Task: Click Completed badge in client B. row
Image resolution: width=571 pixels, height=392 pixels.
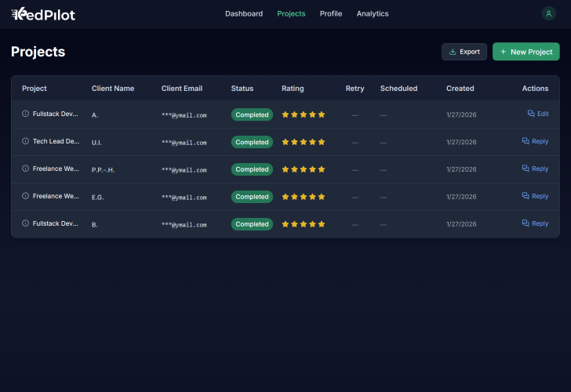Action: 252,224
